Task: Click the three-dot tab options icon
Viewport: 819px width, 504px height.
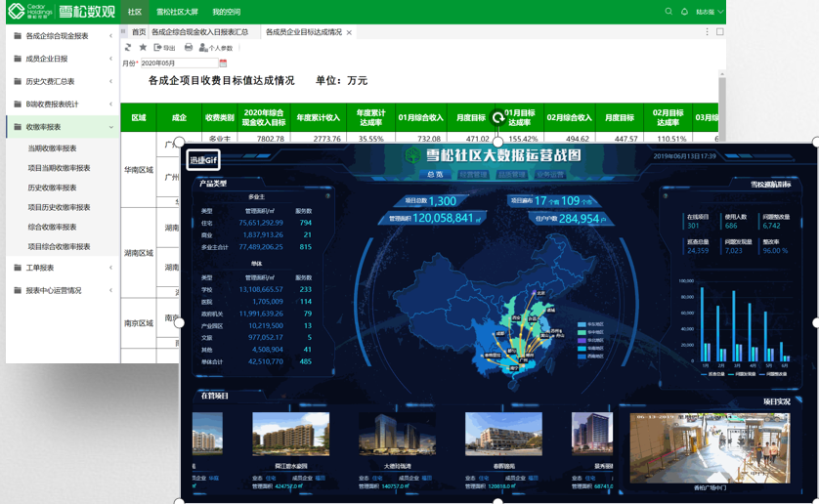Action: [708, 32]
